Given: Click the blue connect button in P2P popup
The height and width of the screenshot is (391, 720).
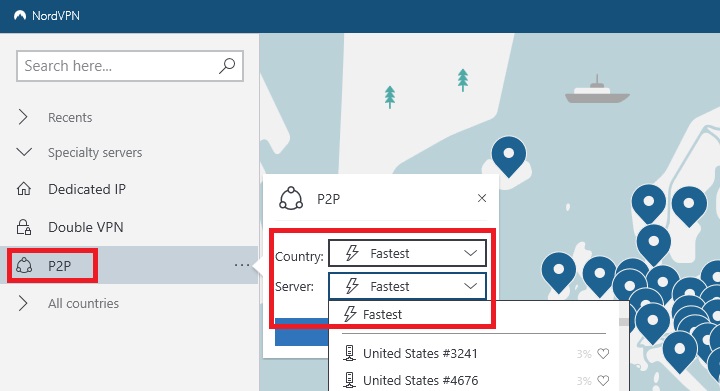Looking at the screenshot, I should click(x=302, y=332).
